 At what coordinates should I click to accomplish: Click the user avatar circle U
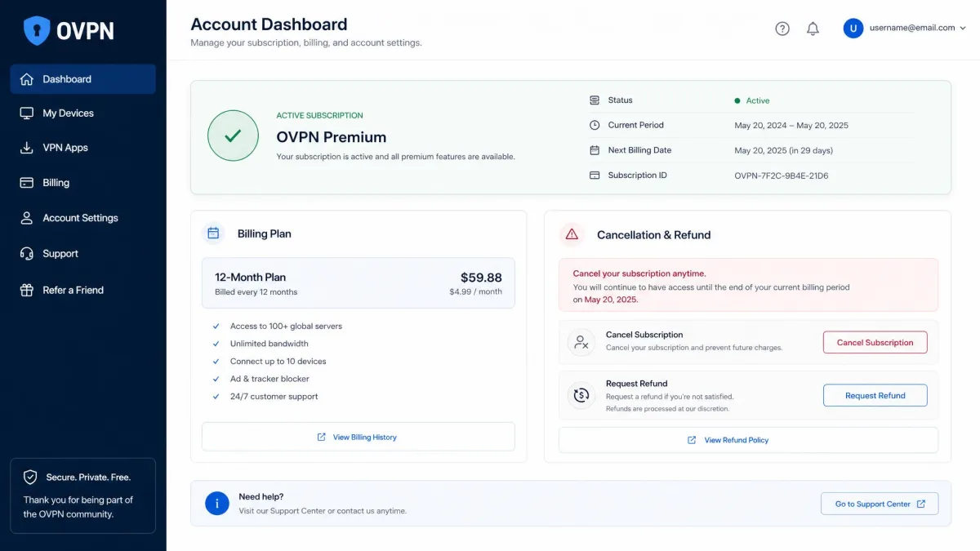853,29
